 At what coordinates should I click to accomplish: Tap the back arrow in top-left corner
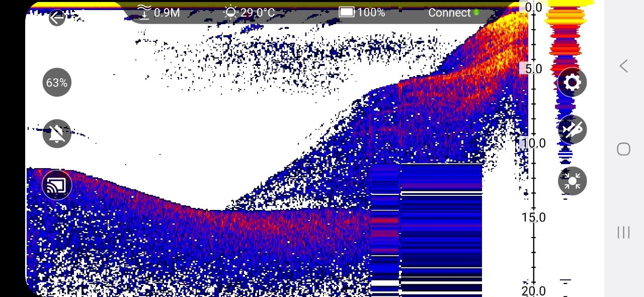click(57, 18)
